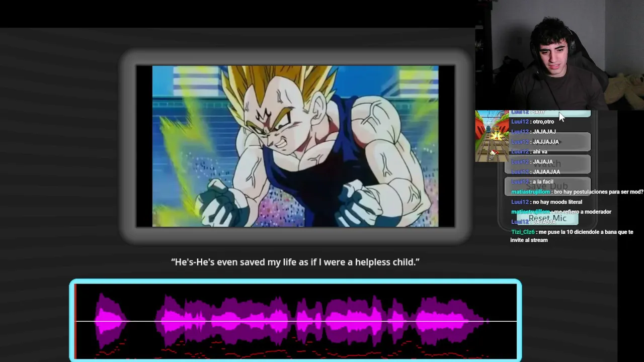Select the subtitle line "He's-He's even saved my life…"
The height and width of the screenshot is (362, 644).
pyautogui.click(x=295, y=262)
